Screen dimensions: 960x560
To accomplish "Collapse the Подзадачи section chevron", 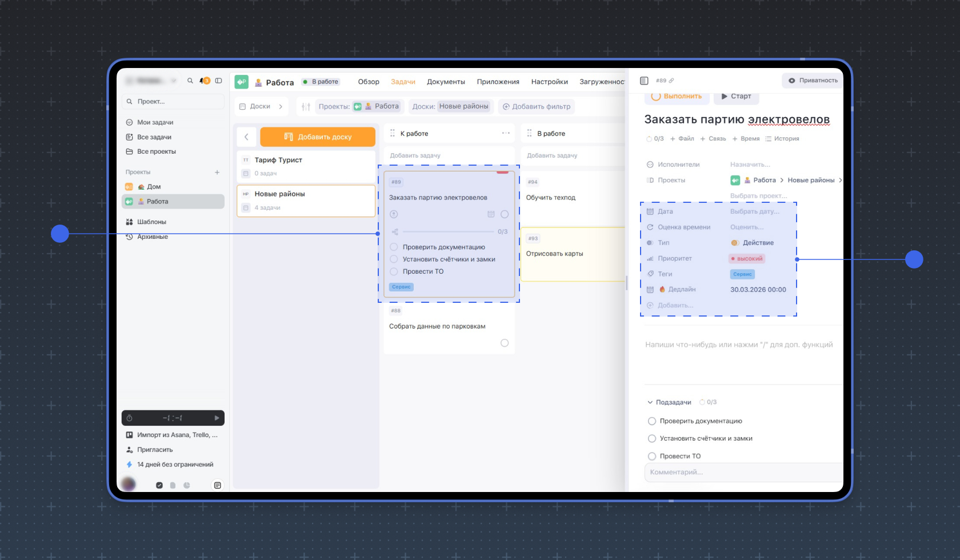I will point(650,402).
